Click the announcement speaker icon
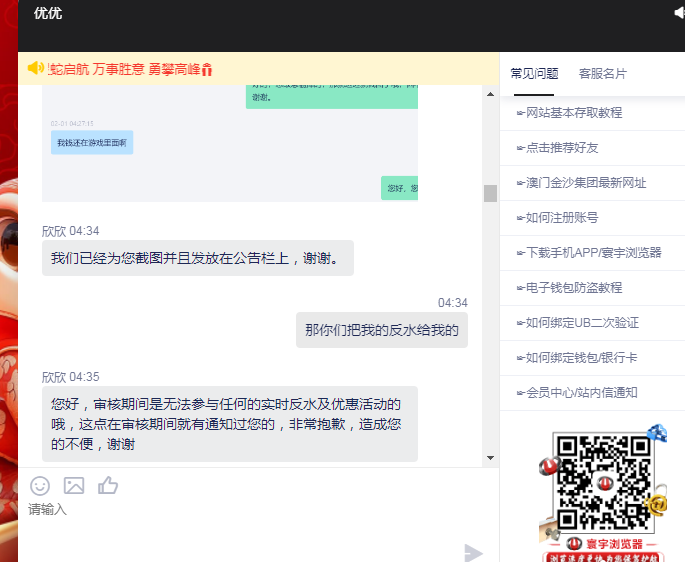685x562 pixels. pyautogui.click(x=36, y=68)
